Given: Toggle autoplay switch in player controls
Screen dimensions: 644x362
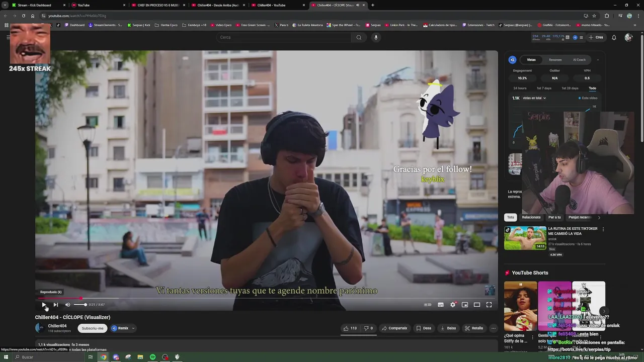Looking at the screenshot, I should [x=428, y=305].
